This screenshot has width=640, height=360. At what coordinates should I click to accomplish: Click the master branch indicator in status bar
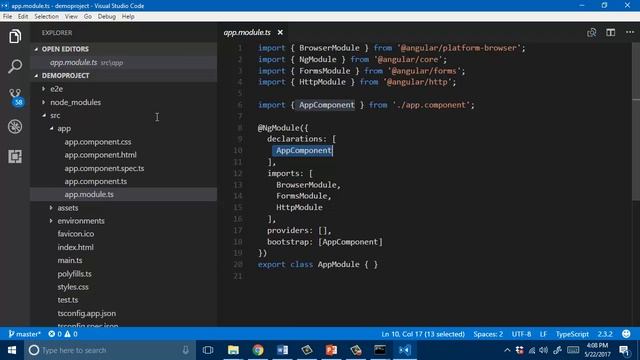(24, 334)
